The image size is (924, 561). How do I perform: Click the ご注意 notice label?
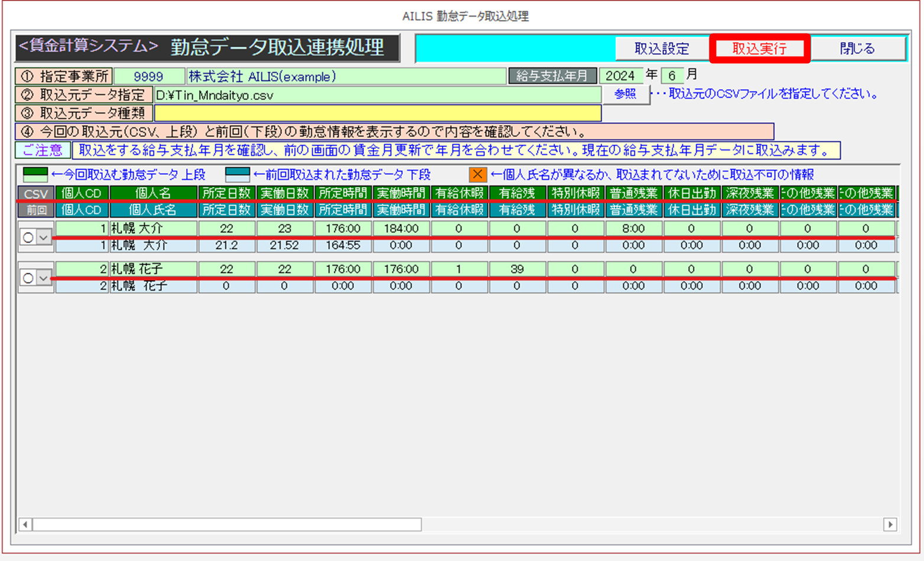(43, 151)
